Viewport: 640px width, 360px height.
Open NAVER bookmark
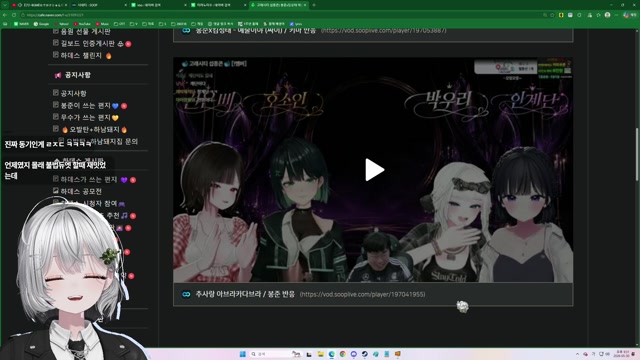(x=22, y=24)
